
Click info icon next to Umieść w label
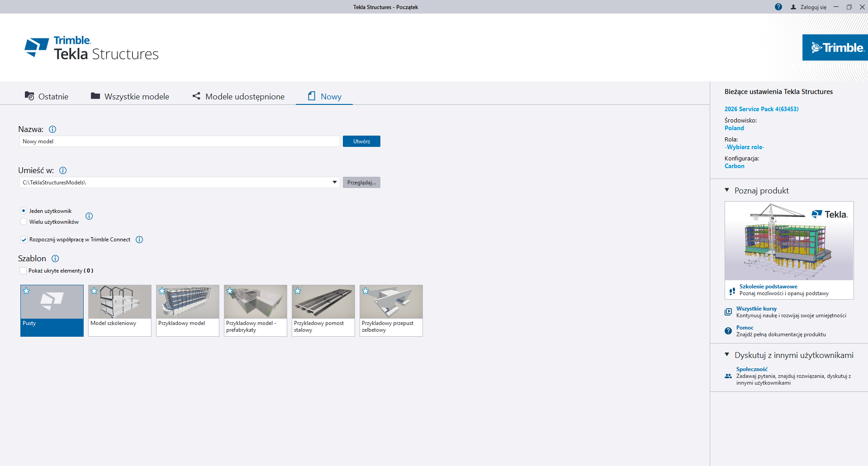pyautogui.click(x=63, y=170)
